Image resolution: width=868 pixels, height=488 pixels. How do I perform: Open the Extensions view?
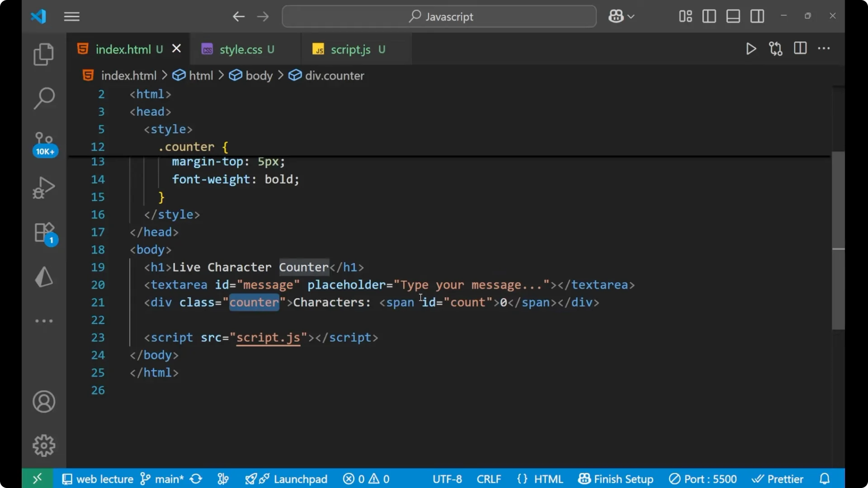tap(43, 232)
